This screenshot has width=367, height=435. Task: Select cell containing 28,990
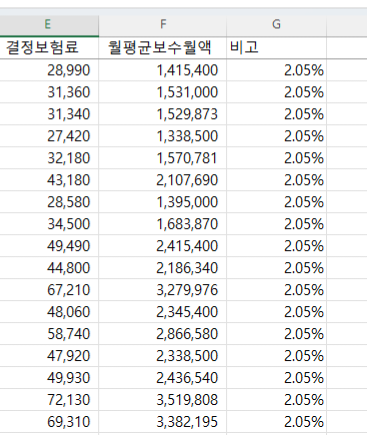point(49,70)
